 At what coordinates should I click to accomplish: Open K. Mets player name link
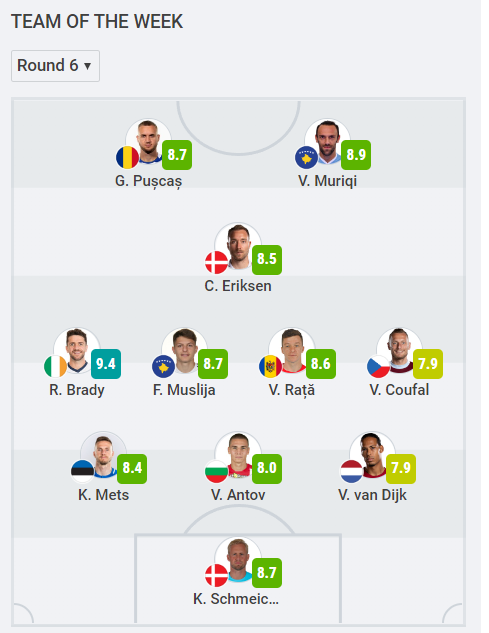103,495
